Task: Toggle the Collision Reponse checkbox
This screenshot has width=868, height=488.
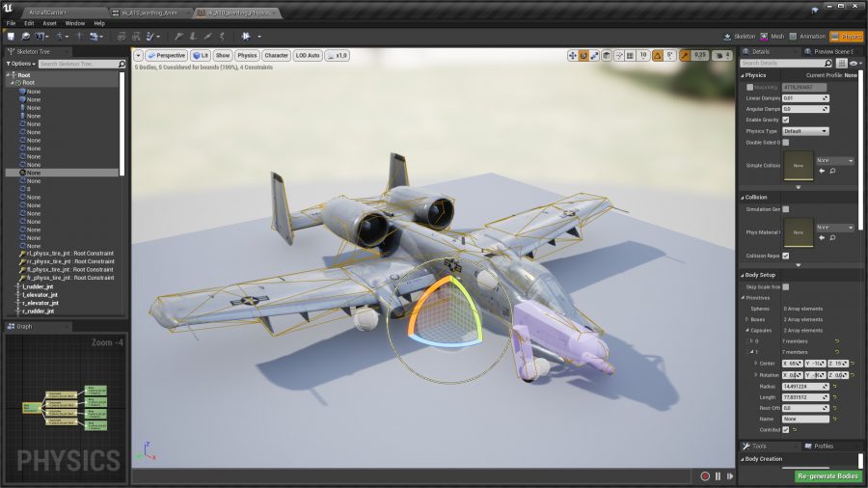Action: [785, 256]
